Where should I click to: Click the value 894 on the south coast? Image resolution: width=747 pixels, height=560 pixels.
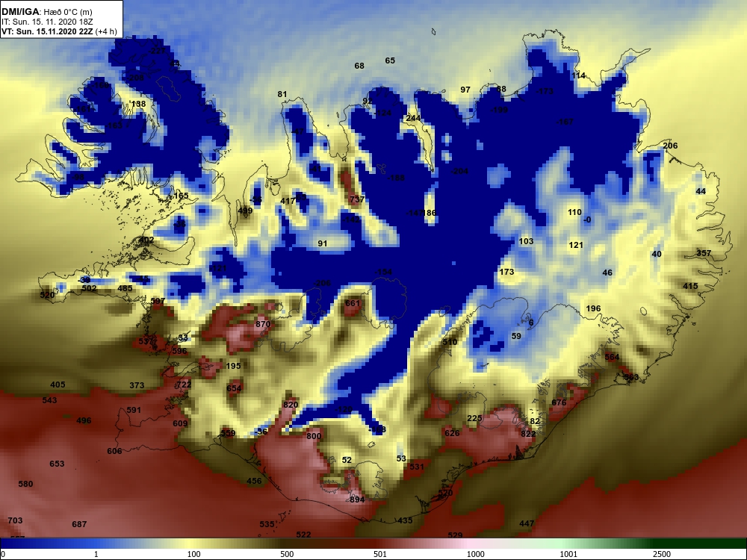pyautogui.click(x=357, y=499)
